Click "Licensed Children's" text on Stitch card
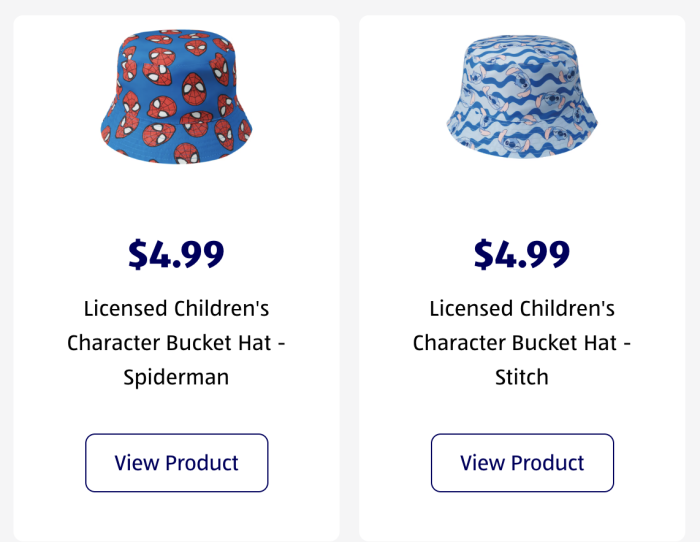 click(522, 309)
